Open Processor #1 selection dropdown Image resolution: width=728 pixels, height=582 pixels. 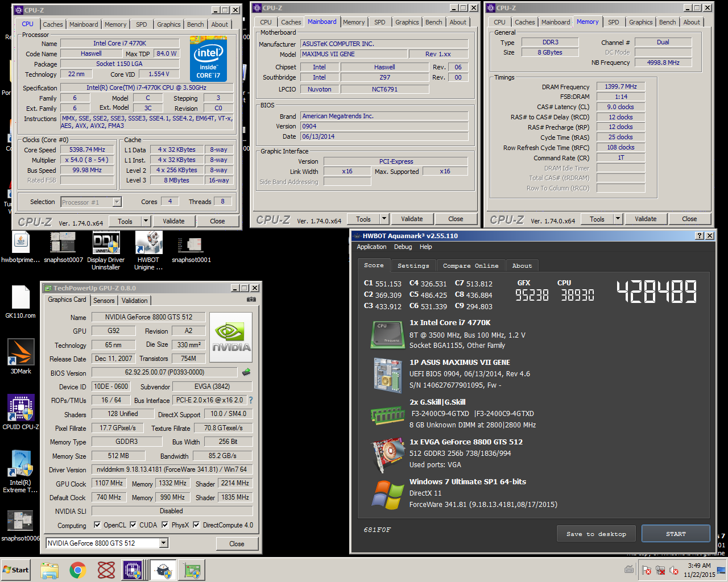[117, 202]
